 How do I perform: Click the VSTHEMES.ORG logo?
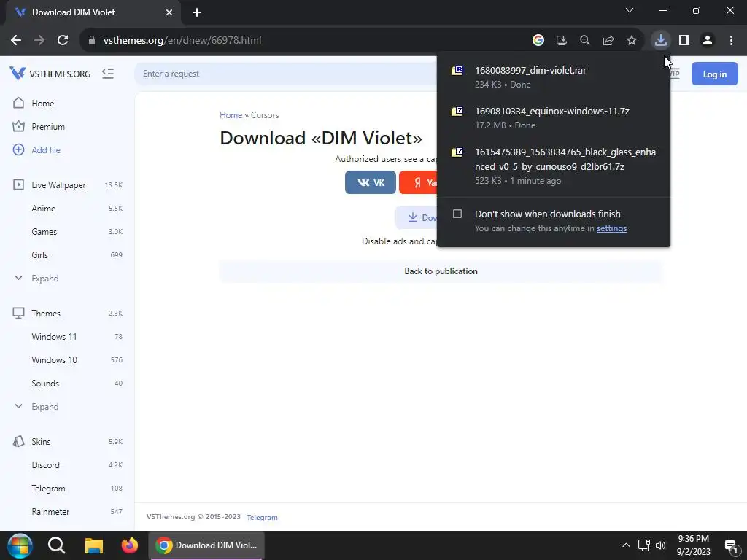(x=50, y=74)
